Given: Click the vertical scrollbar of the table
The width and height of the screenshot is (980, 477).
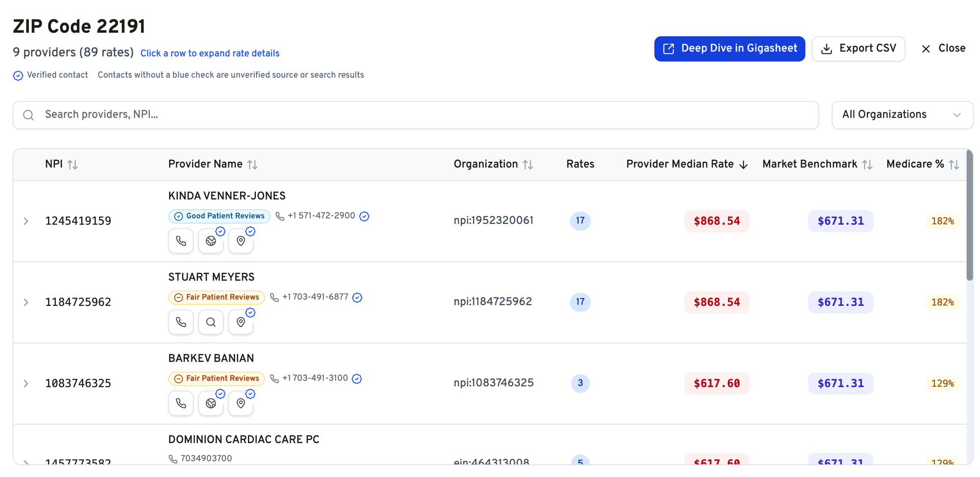Looking at the screenshot, I should pyautogui.click(x=970, y=216).
